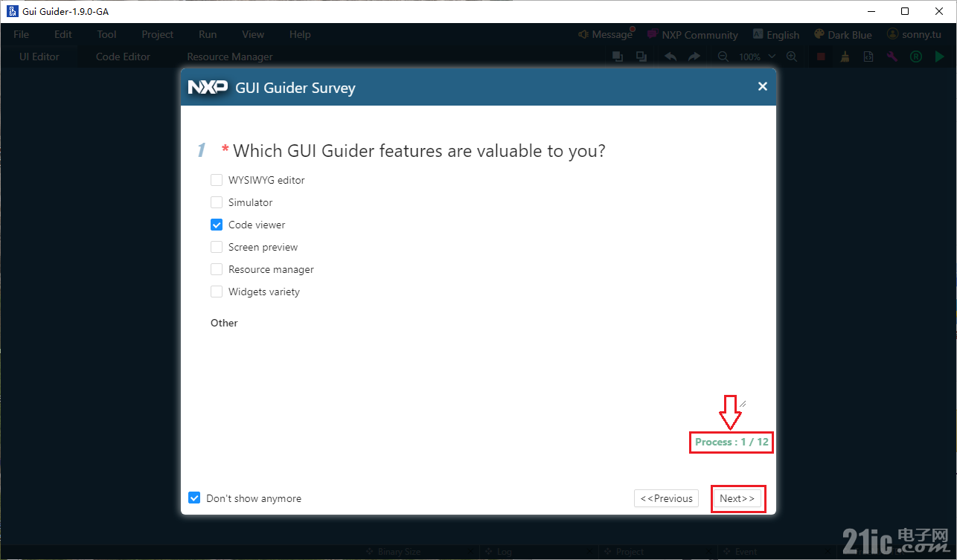This screenshot has width=957, height=560.
Task: Undo the last action with toolbar arrow
Action: [x=670, y=57]
